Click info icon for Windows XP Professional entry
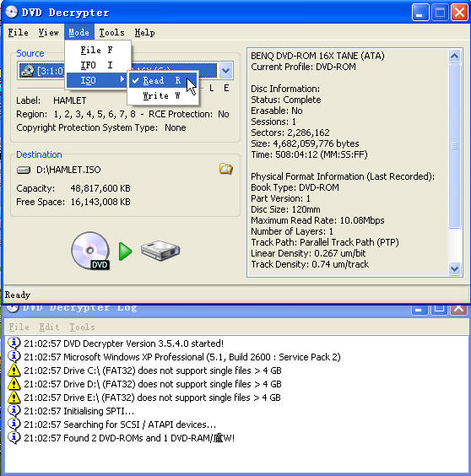 coord(14,357)
